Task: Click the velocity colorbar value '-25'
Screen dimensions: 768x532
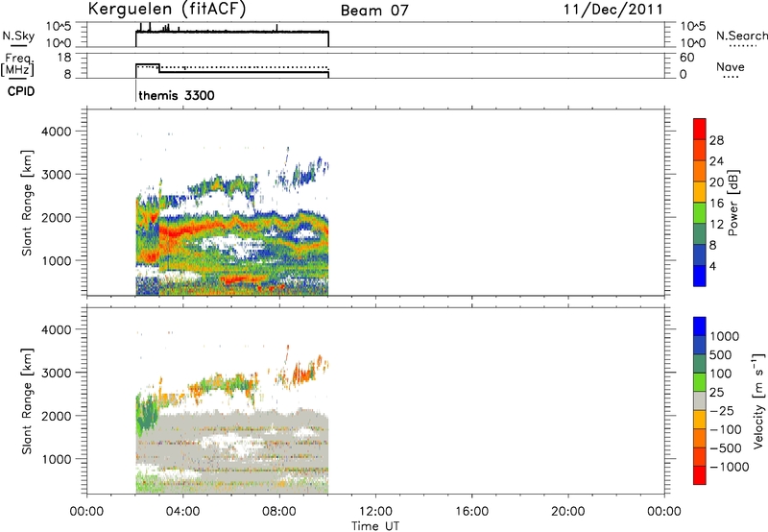Action: (722, 411)
